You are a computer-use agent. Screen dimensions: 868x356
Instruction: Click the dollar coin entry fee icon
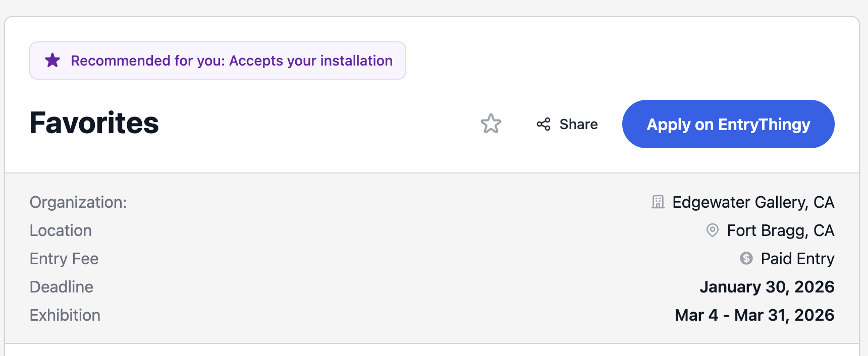click(x=746, y=259)
